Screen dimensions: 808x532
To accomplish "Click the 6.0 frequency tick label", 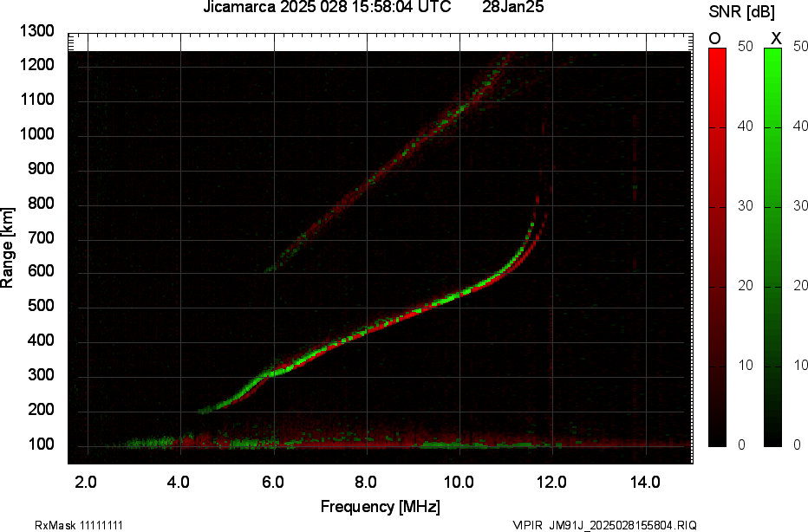I will tap(272, 483).
